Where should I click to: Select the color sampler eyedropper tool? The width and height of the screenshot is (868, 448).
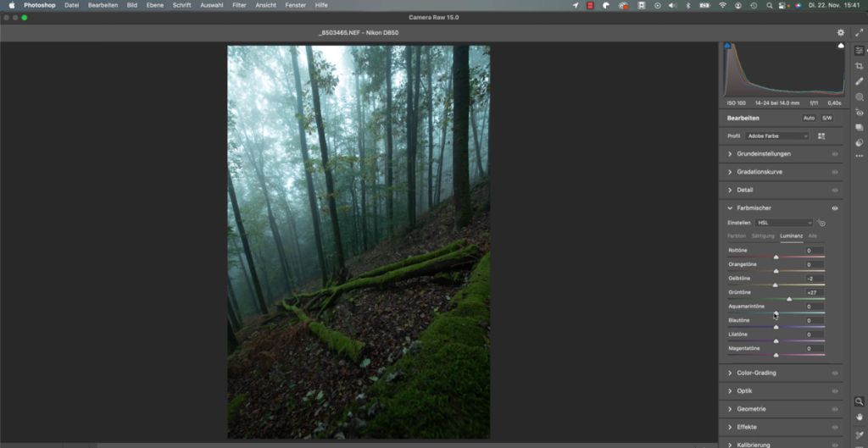coord(860,434)
